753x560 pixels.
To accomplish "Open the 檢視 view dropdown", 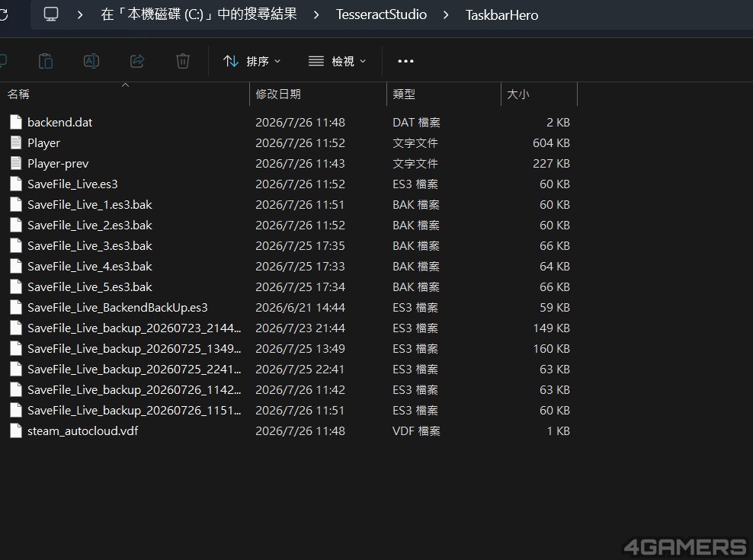I will pos(337,61).
